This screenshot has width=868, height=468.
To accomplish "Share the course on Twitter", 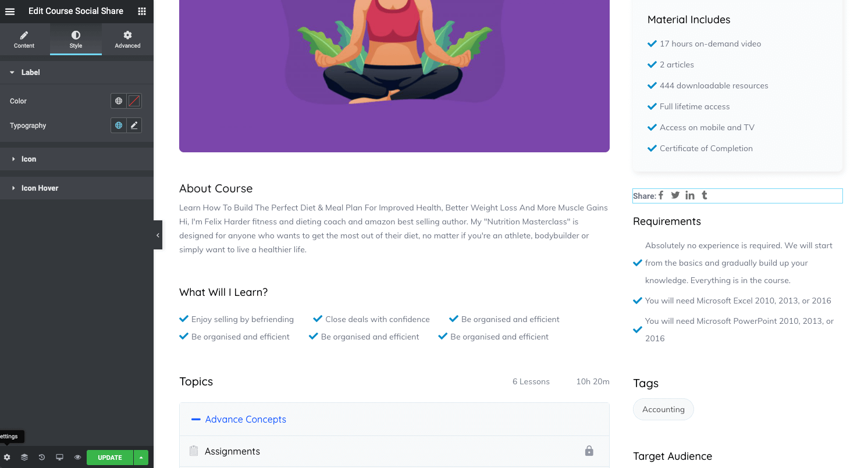I will coord(675,195).
